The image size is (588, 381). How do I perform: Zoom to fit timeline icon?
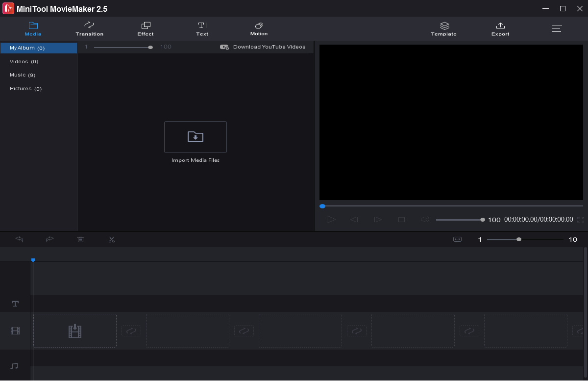click(x=457, y=239)
